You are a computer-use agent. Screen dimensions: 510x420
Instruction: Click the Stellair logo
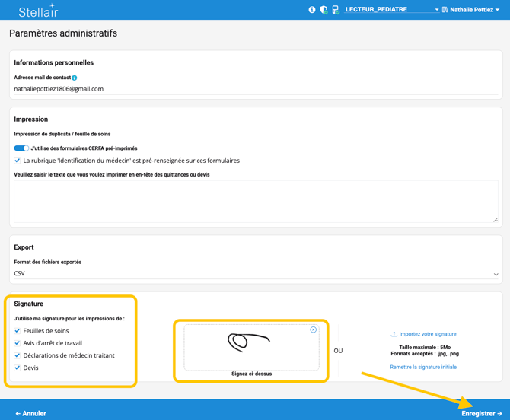(x=38, y=11)
